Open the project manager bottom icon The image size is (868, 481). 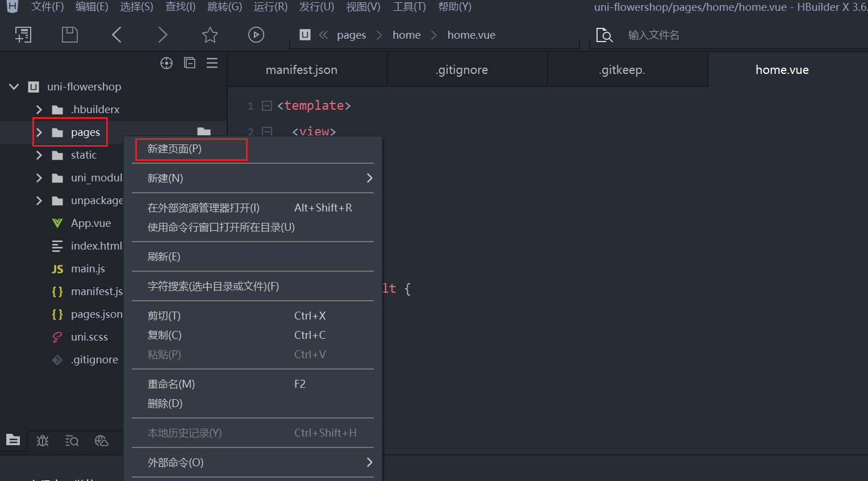(x=13, y=440)
